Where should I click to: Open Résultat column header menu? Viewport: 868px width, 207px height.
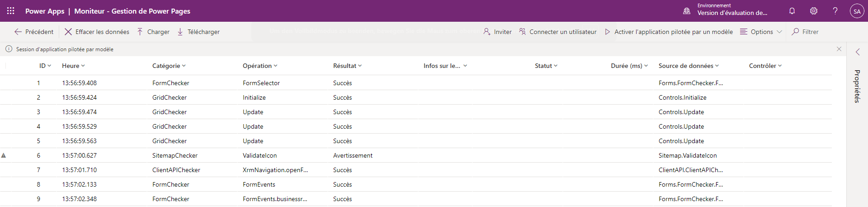pos(347,66)
